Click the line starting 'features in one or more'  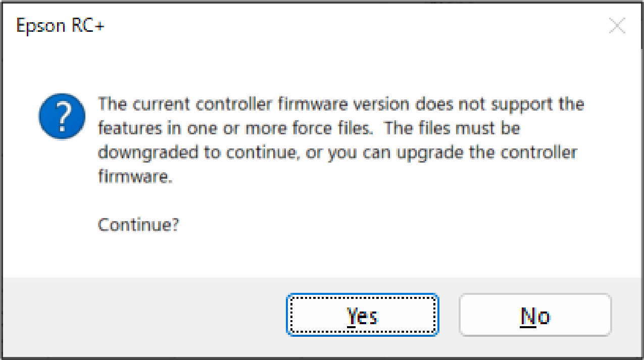[x=308, y=128]
